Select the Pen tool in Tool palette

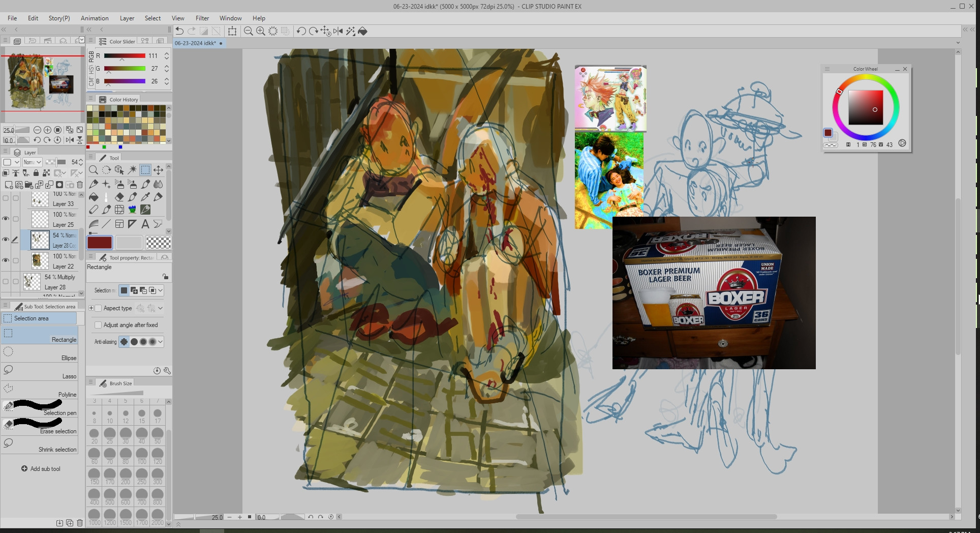94,184
